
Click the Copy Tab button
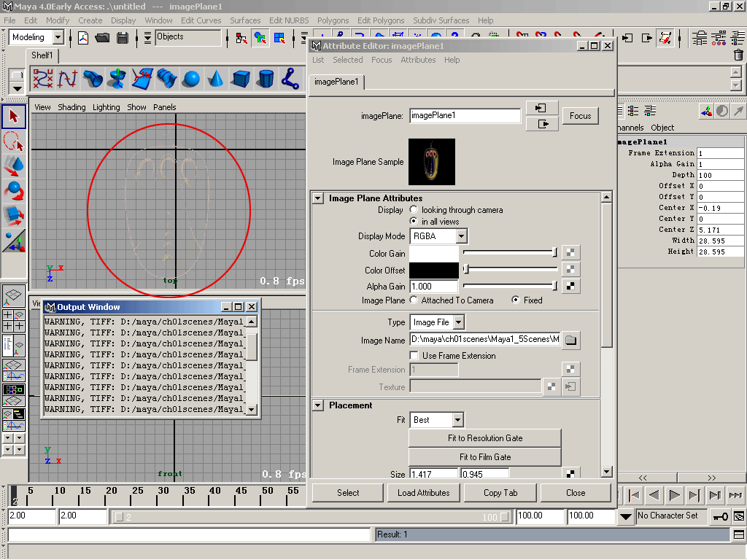(x=500, y=493)
